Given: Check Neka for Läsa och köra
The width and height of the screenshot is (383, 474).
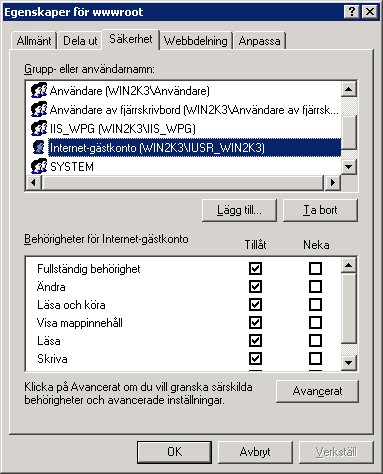Looking at the screenshot, I should 315,304.
